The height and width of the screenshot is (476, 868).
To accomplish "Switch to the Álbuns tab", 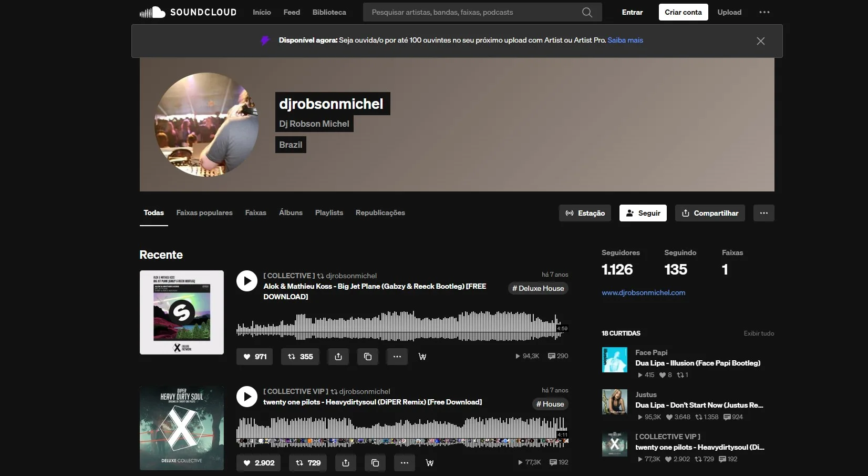I will click(x=291, y=212).
